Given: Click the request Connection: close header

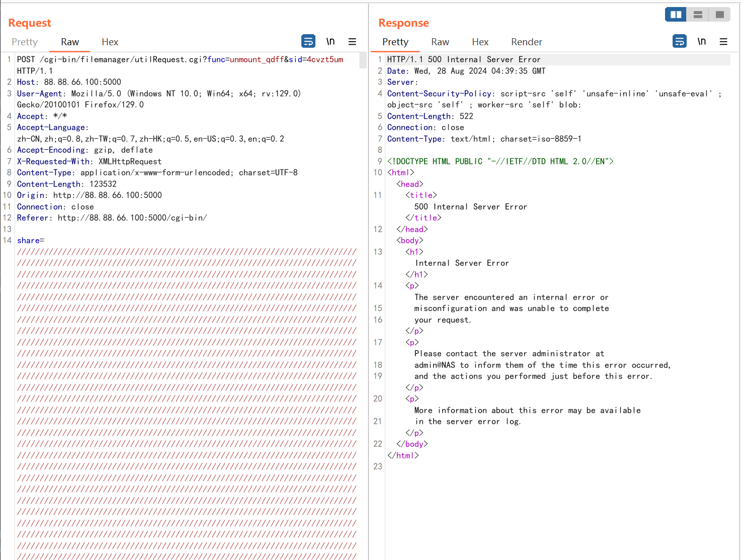Looking at the screenshot, I should click(x=55, y=207).
